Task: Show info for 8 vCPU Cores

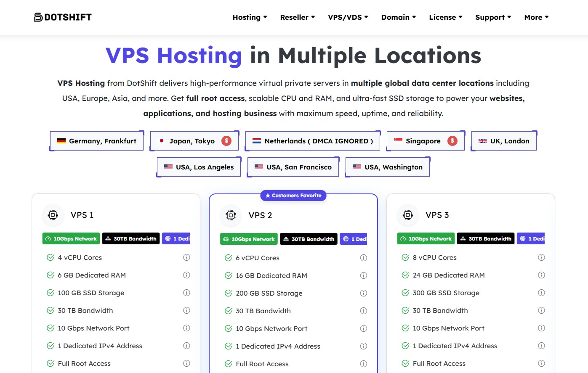Action: point(542,257)
